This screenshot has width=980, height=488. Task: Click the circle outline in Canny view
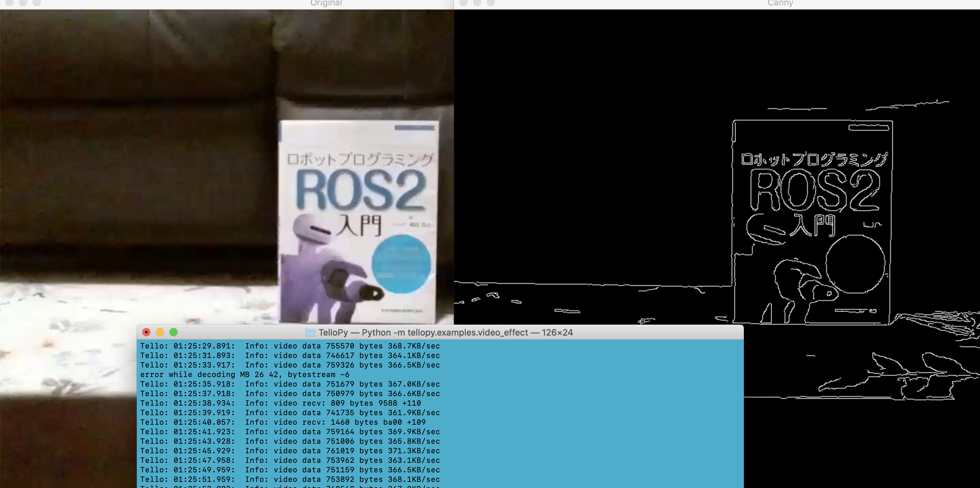(x=855, y=264)
